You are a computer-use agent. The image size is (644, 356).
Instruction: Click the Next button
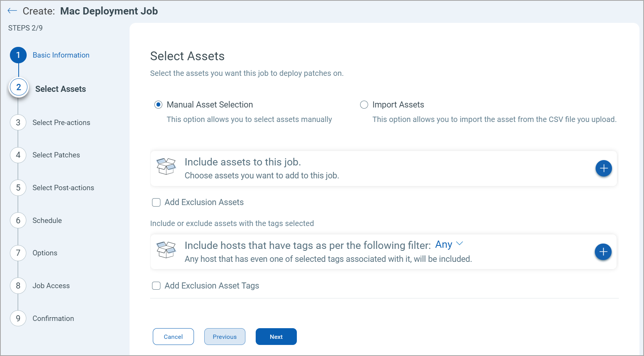coord(276,337)
